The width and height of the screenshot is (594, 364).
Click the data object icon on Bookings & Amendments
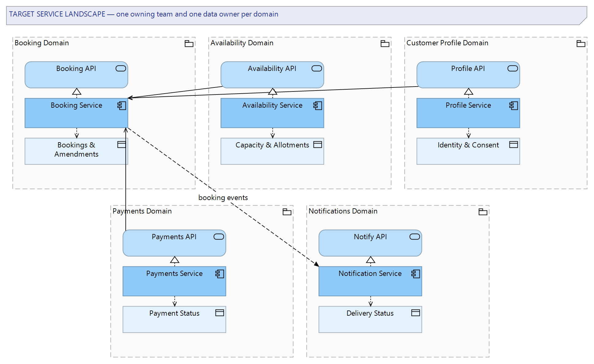[122, 145]
